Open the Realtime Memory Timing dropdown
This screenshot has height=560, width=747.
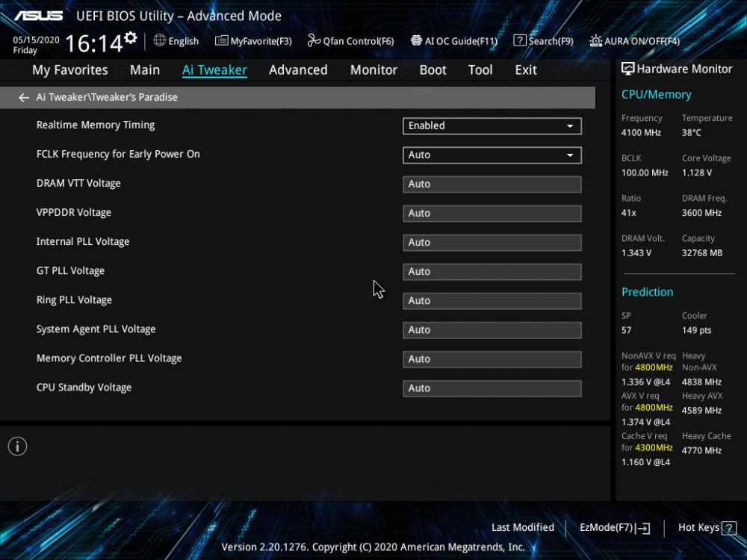coord(492,125)
